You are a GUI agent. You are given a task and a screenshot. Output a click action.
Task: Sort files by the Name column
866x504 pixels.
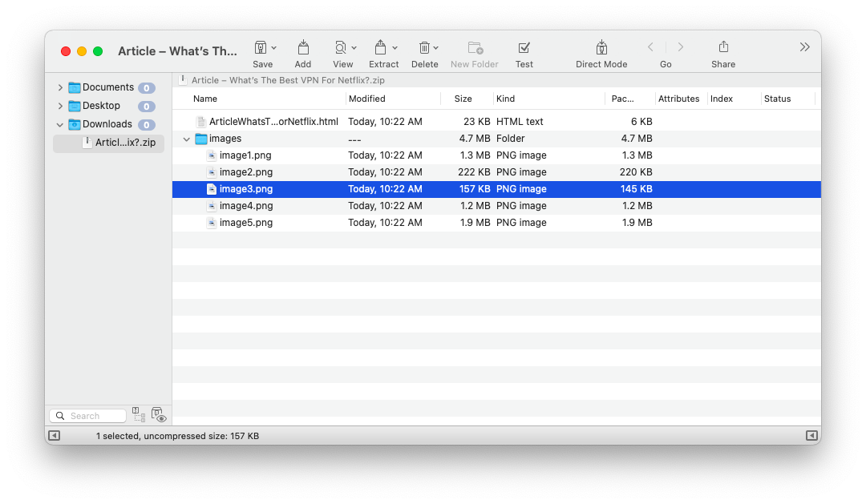pos(204,99)
